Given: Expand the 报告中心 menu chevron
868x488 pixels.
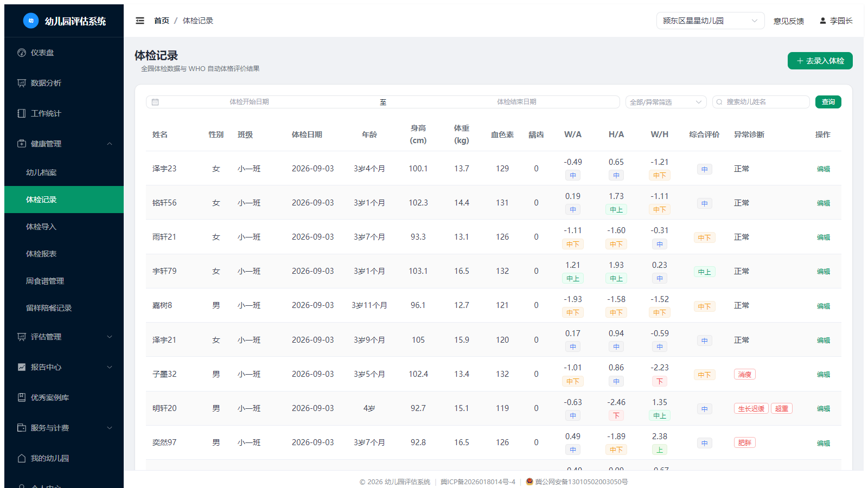Looking at the screenshot, I should pyautogui.click(x=110, y=367).
